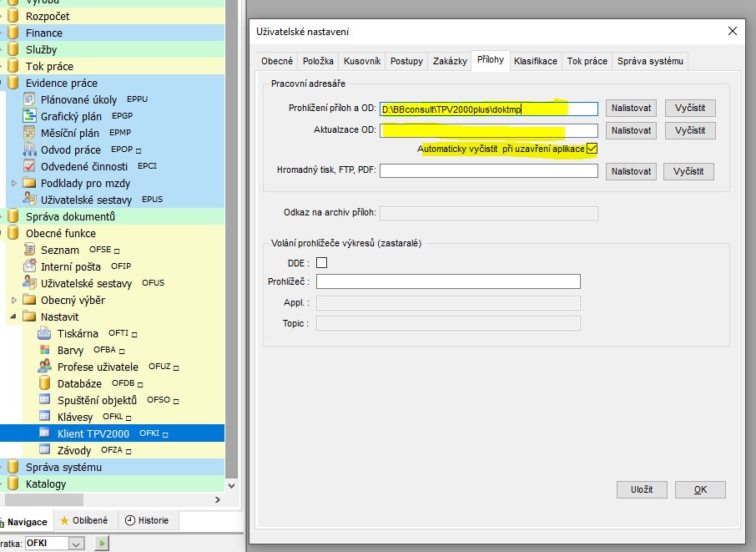Switch to the Kusovník tab
Viewport: 756px width, 552px height.
click(362, 61)
